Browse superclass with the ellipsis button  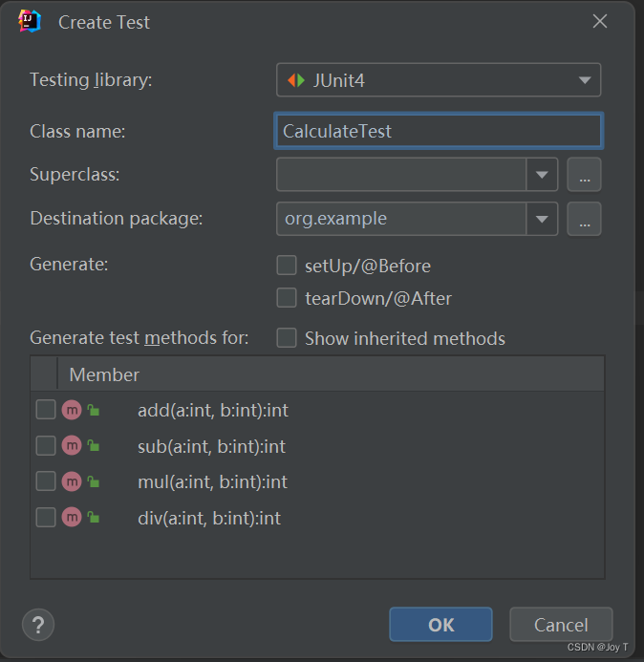(584, 175)
